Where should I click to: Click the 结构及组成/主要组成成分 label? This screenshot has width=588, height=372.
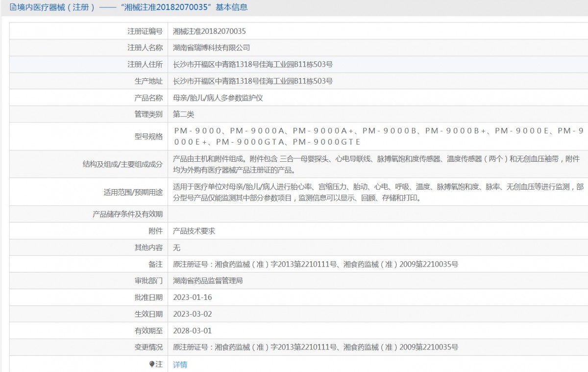pos(122,164)
